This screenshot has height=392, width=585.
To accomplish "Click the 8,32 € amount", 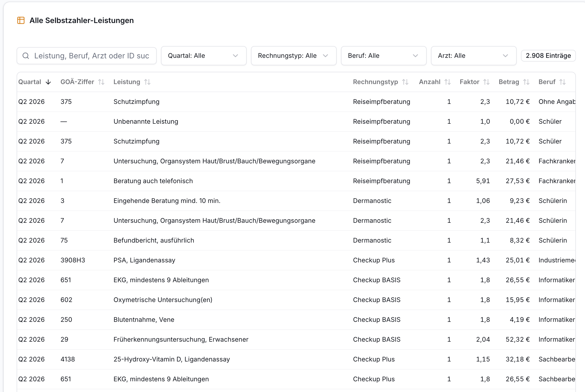I will [520, 240].
